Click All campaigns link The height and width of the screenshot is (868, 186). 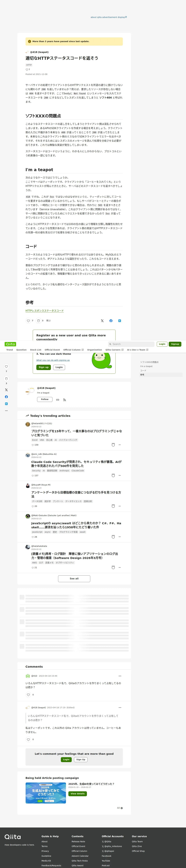[x=120, y=808]
